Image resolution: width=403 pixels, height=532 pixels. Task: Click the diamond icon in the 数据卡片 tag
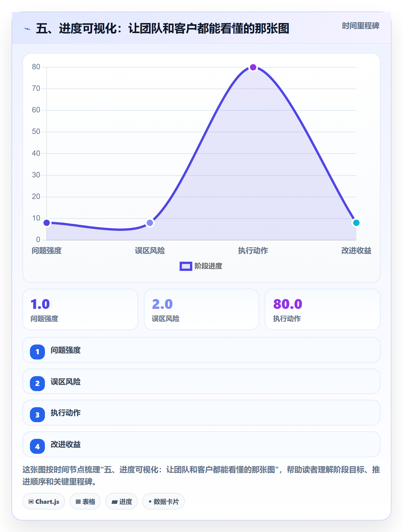click(150, 502)
